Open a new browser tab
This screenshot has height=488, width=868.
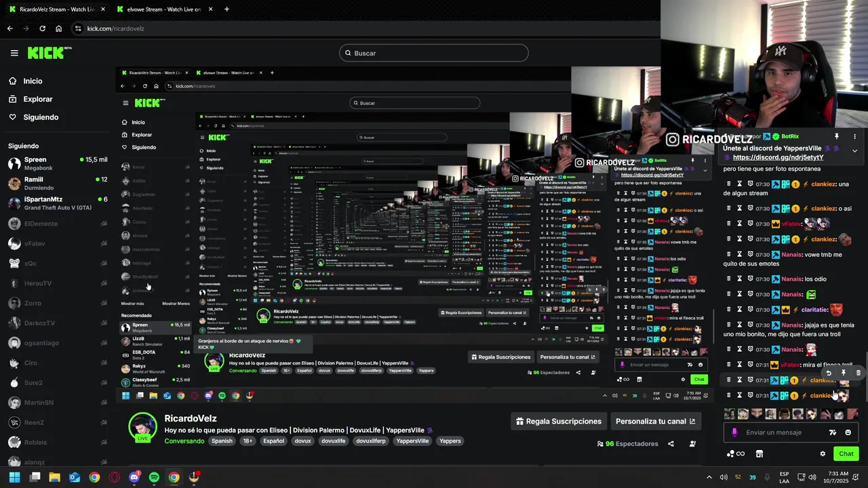226,9
